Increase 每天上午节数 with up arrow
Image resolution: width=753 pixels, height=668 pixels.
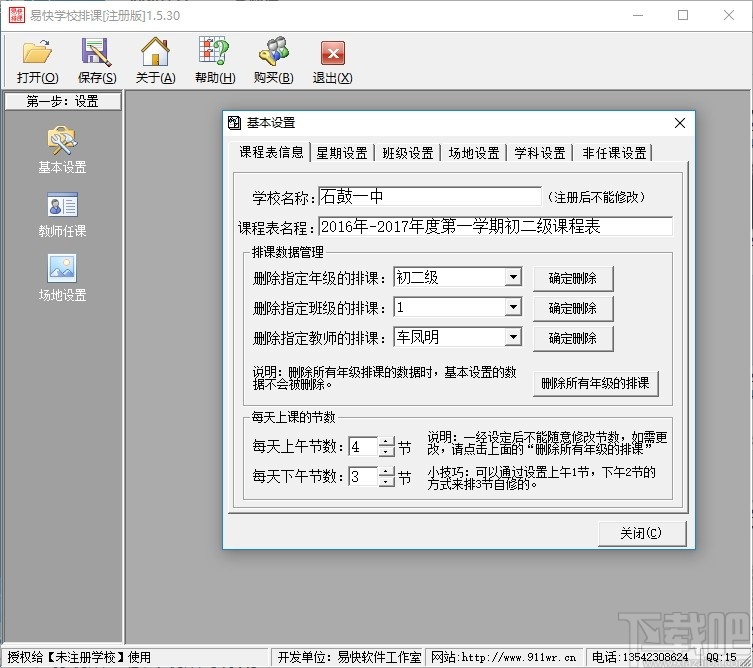tap(387, 441)
